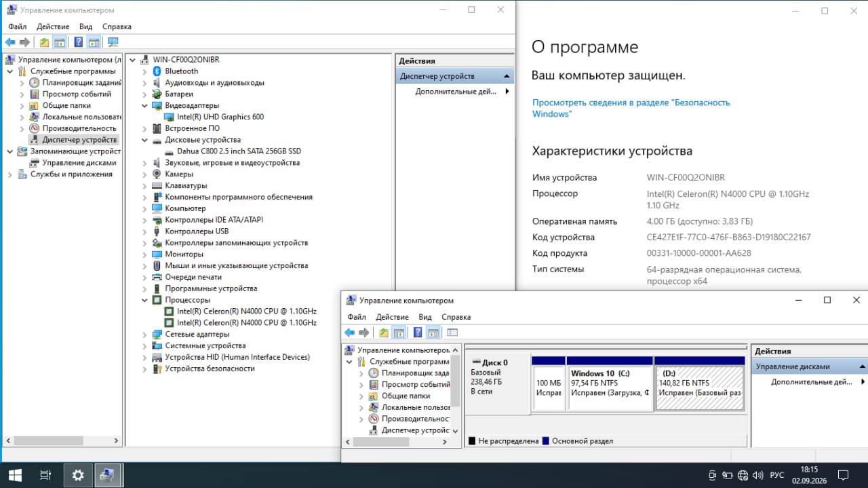This screenshot has width=868, height=488.
Task: Open Файл menu in Device Manager window
Action: tap(18, 26)
